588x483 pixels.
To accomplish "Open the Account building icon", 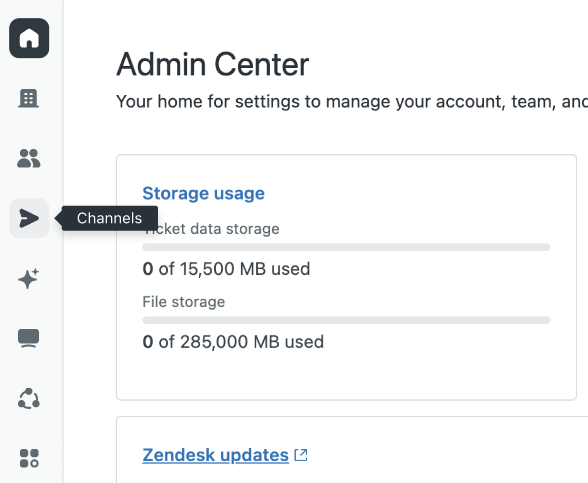I will [29, 98].
